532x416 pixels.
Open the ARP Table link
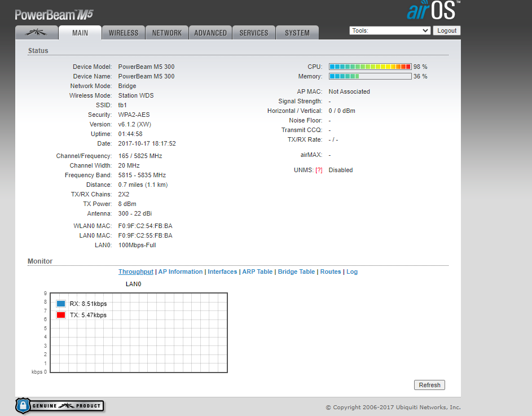tap(257, 272)
